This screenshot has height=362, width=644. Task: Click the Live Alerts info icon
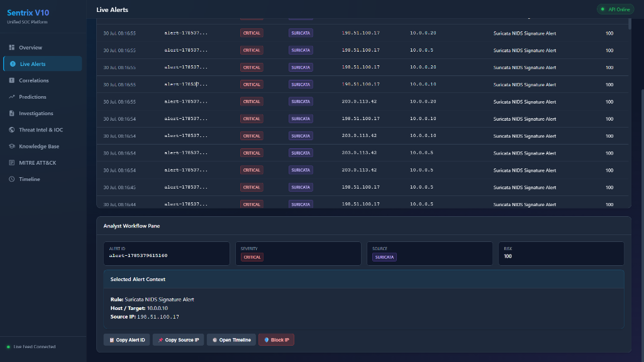(x=13, y=64)
